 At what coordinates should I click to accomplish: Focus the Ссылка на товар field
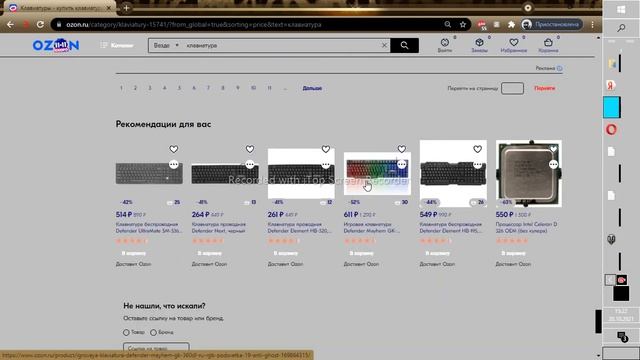coord(156,348)
